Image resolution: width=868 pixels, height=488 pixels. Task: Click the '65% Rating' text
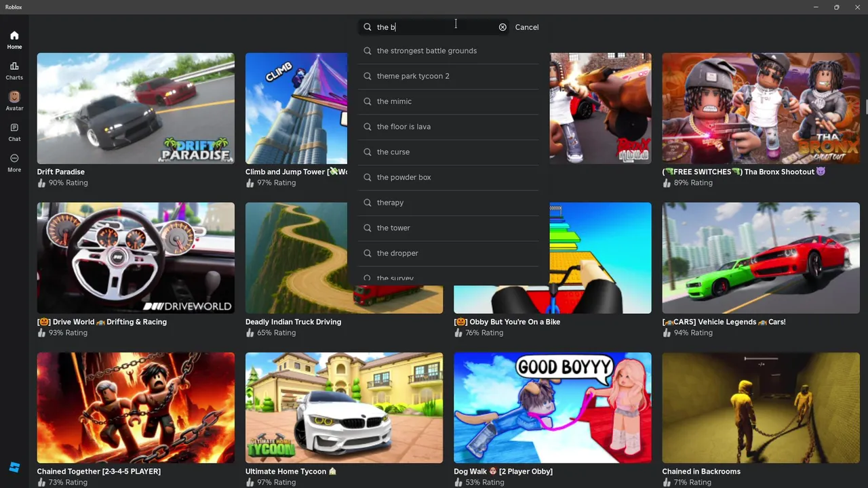pos(276,333)
